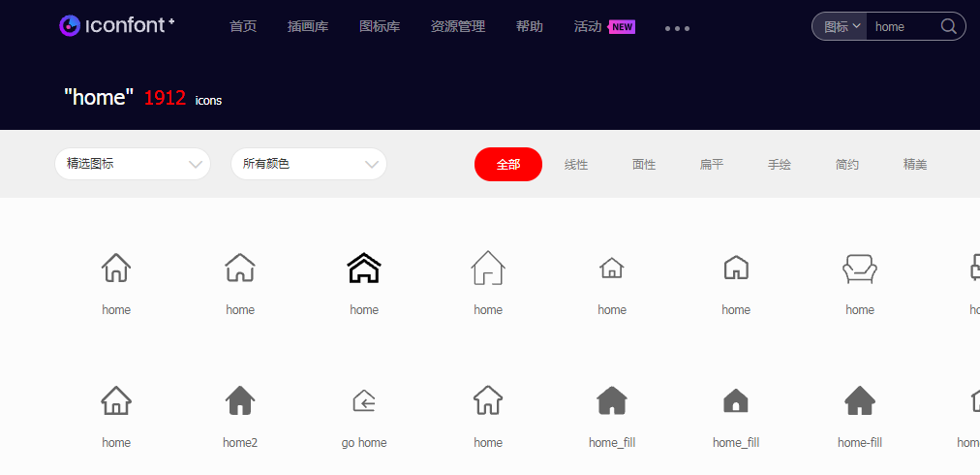Select the 全部 filter button
980x475 pixels.
pos(508,165)
